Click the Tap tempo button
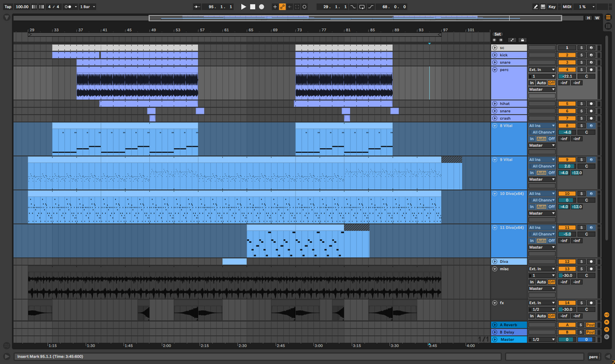The height and width of the screenshot is (364, 615). pos(8,7)
